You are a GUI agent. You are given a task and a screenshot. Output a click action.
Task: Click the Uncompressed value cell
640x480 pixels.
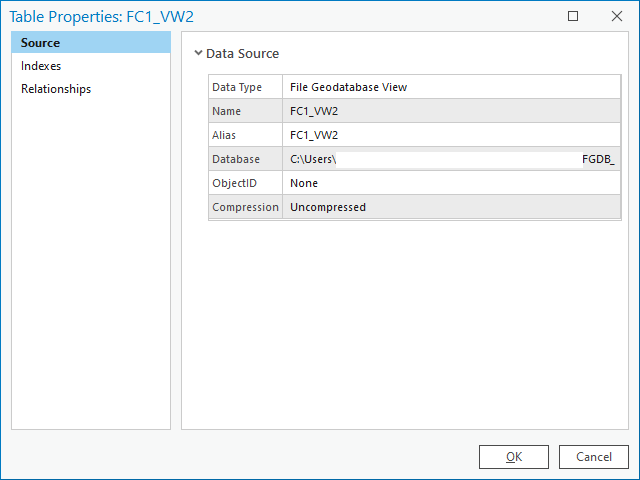(x=328, y=207)
